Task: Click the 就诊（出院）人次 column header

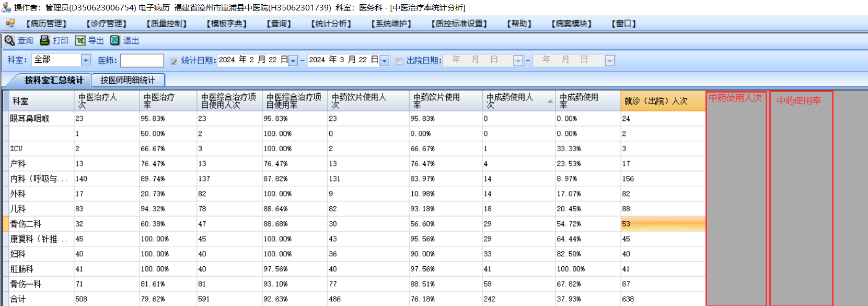Action: pyautogui.click(x=663, y=100)
